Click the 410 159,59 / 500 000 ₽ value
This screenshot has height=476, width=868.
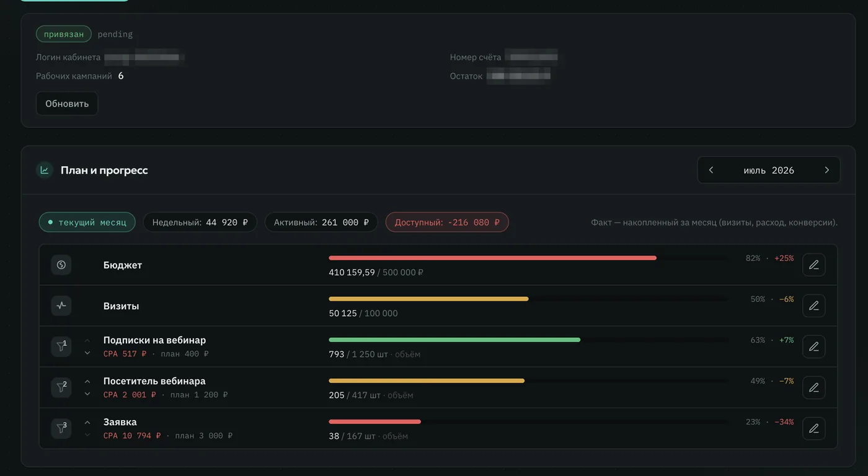pos(376,272)
